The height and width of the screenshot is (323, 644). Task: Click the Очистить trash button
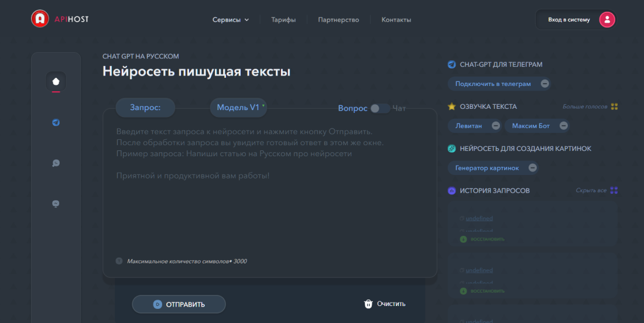tap(385, 304)
